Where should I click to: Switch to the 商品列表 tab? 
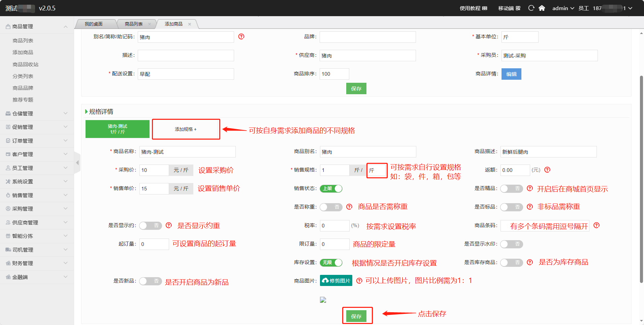pyautogui.click(x=134, y=24)
